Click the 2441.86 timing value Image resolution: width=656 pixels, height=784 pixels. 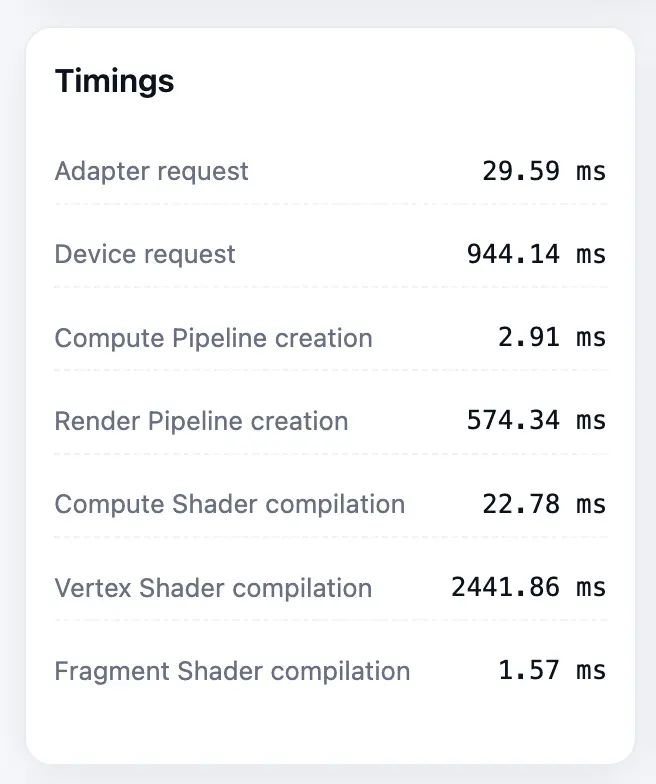[x=505, y=588]
